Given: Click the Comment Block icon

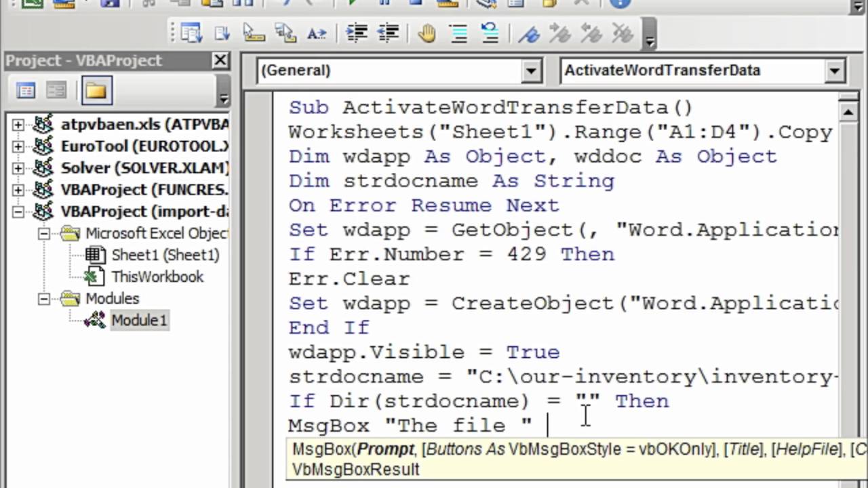Looking at the screenshot, I should 458,33.
